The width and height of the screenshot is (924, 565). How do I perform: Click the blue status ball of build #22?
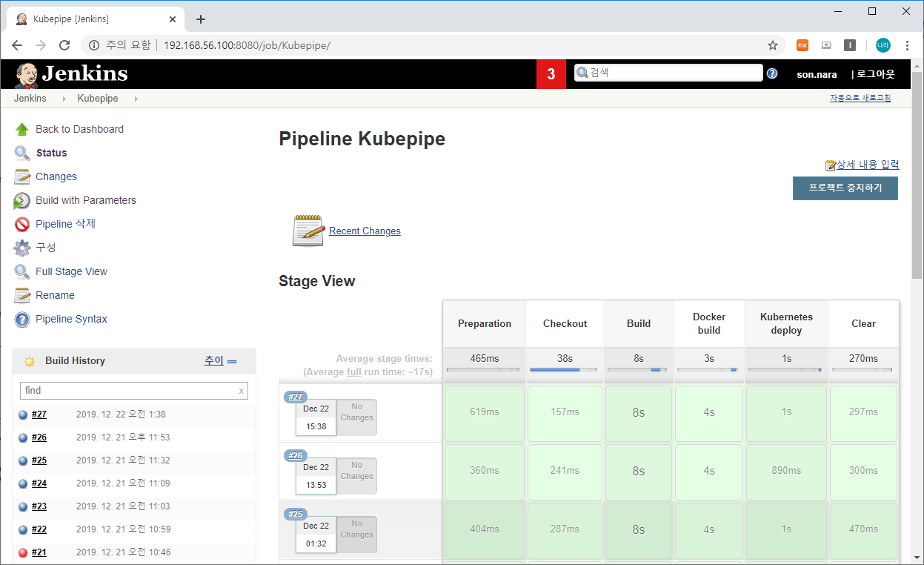pyautogui.click(x=23, y=529)
